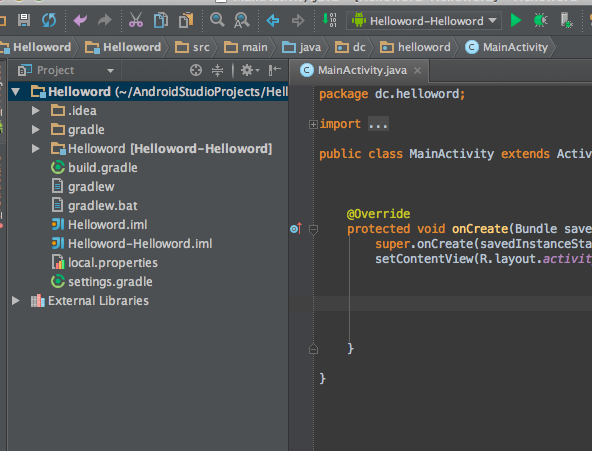Click the override gutter icon beside onCreate
The height and width of the screenshot is (451, 592).
(296, 228)
